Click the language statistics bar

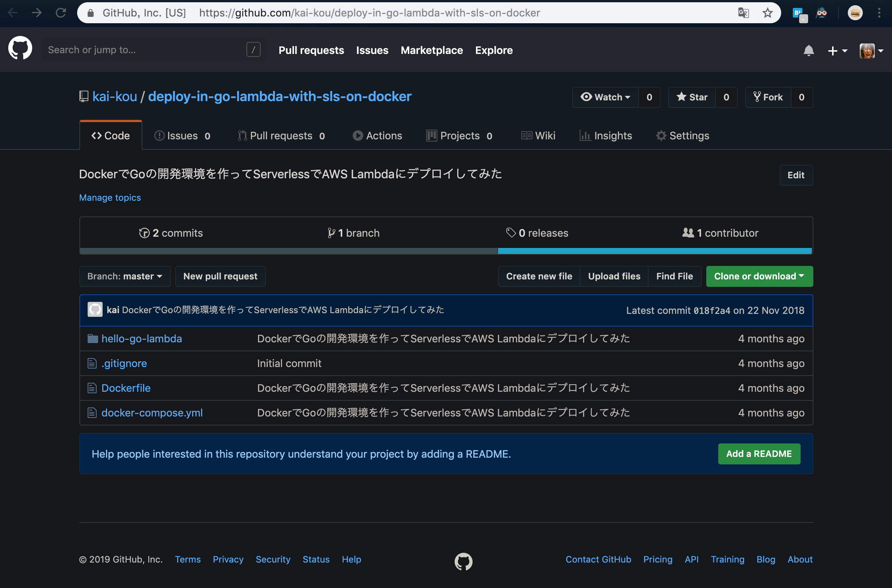(x=446, y=251)
